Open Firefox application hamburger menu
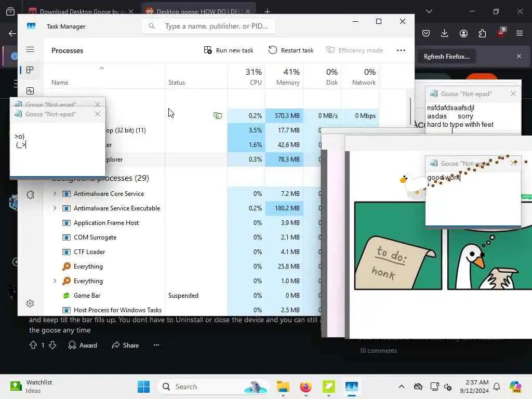The image size is (532, 399). [x=520, y=33]
